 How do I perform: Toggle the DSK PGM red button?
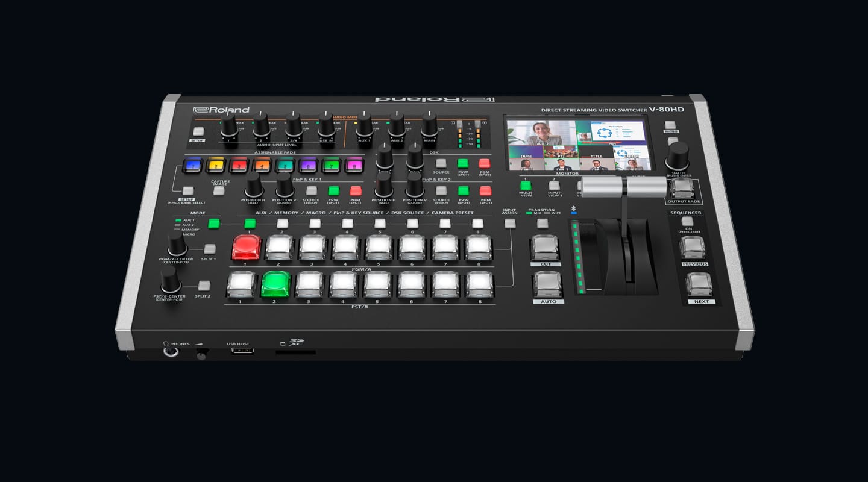[x=485, y=163]
